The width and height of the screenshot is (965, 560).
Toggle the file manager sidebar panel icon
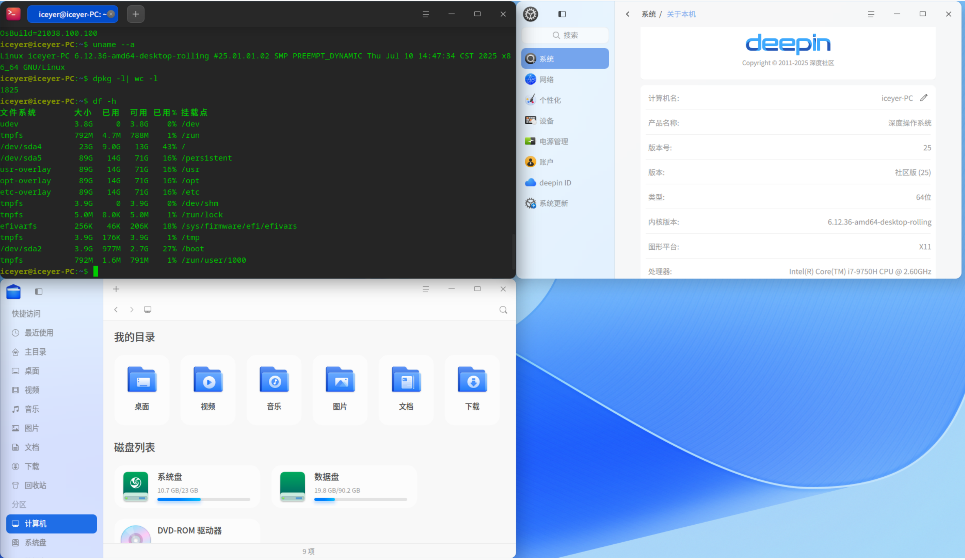[39, 292]
